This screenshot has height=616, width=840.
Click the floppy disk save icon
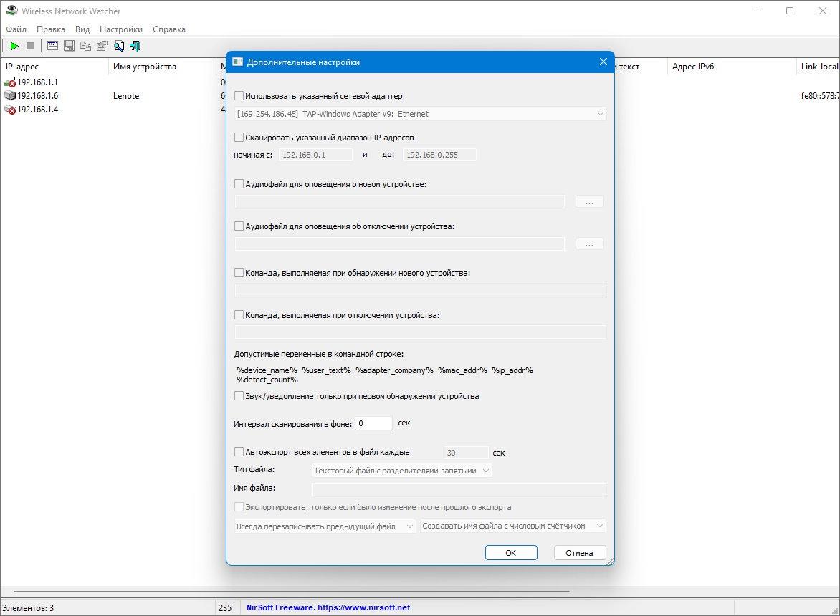click(x=69, y=46)
